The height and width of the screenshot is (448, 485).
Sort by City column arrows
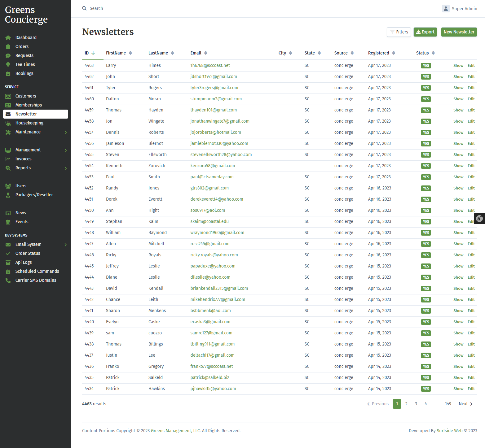(x=290, y=53)
